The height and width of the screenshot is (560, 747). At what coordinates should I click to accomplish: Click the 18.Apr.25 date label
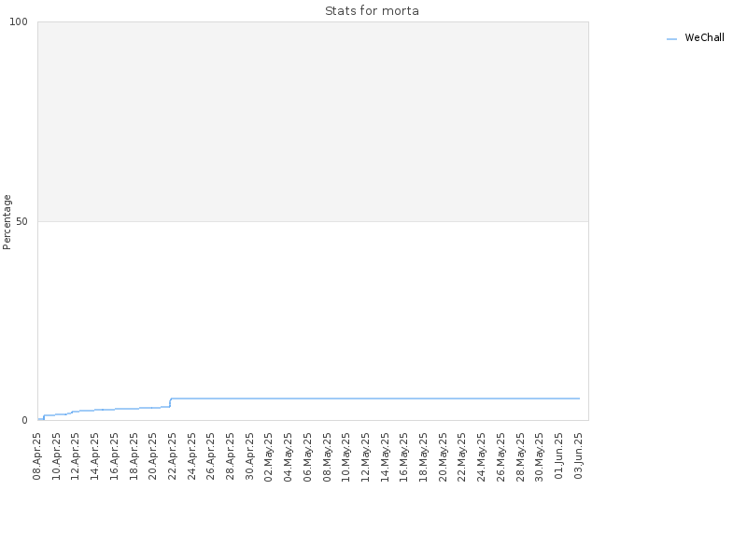coord(134,456)
